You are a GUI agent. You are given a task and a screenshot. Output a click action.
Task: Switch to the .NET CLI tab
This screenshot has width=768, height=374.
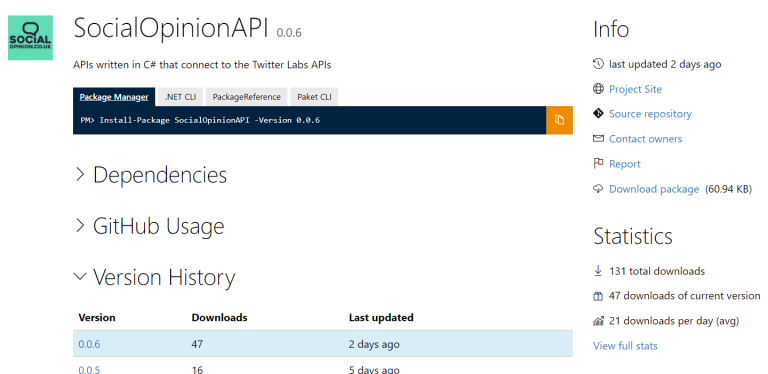pyautogui.click(x=180, y=96)
